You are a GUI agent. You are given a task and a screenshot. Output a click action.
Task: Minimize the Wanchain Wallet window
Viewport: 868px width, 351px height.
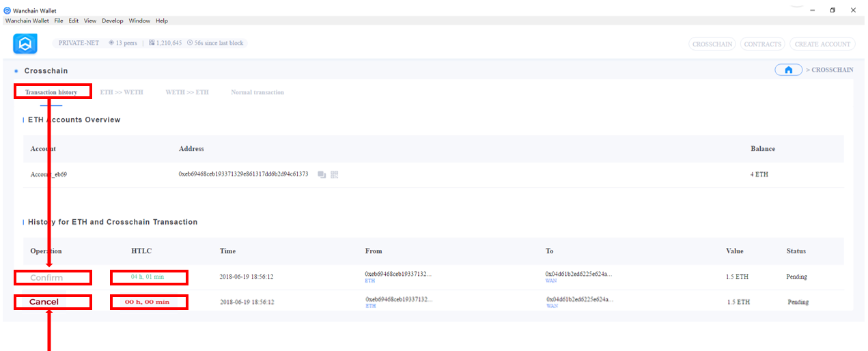[x=812, y=10]
